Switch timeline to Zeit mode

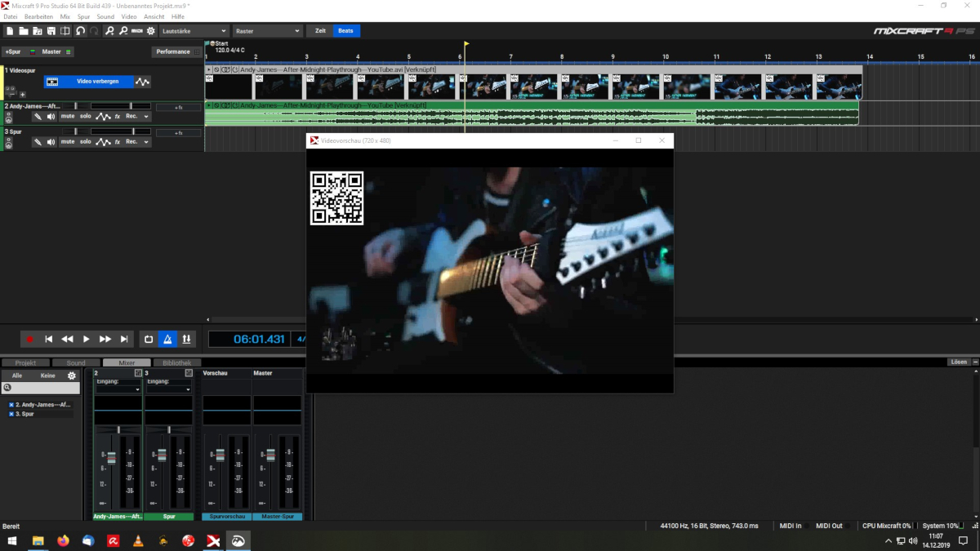(x=319, y=31)
